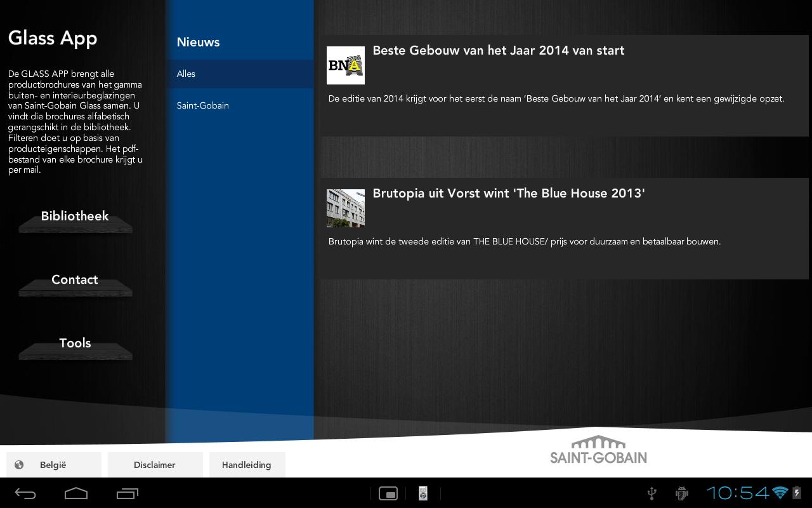Open the BNA news article thumbnail

(346, 65)
